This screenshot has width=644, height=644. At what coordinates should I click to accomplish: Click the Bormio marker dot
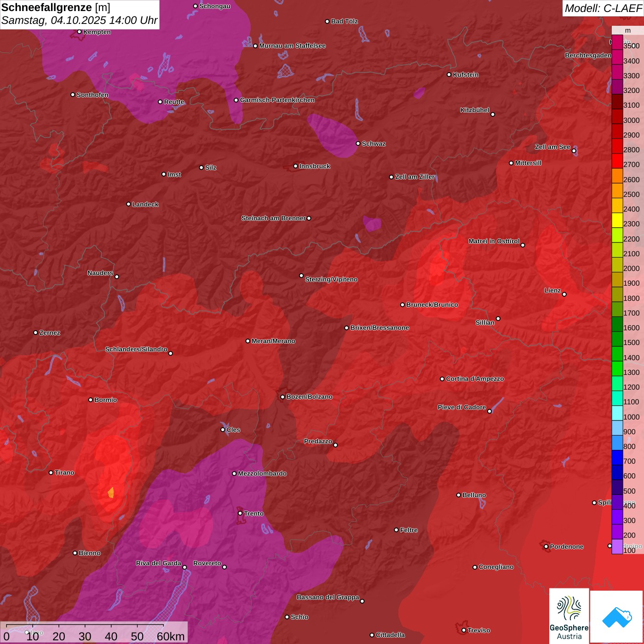(x=91, y=400)
